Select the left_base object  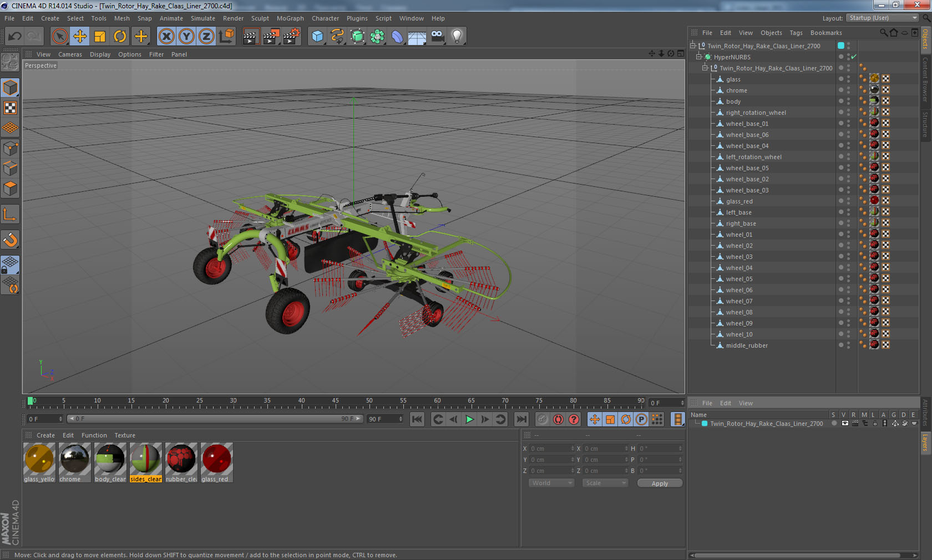coord(738,212)
